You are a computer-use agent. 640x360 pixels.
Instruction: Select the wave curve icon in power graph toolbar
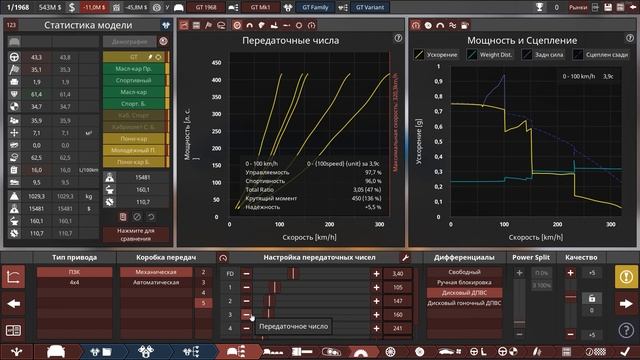452,25
